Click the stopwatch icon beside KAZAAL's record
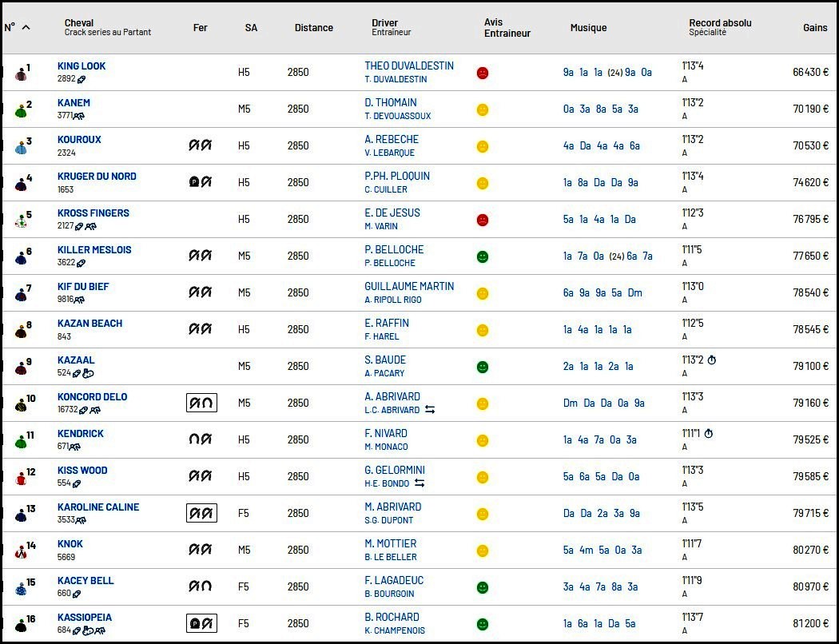The height and width of the screenshot is (644, 839). click(712, 360)
